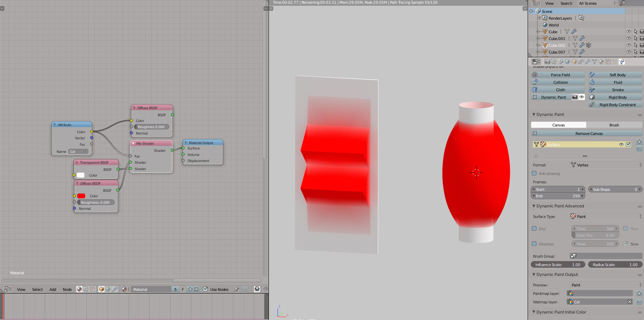
Task: Open the Physics properties tab icon
Action: 622,62
